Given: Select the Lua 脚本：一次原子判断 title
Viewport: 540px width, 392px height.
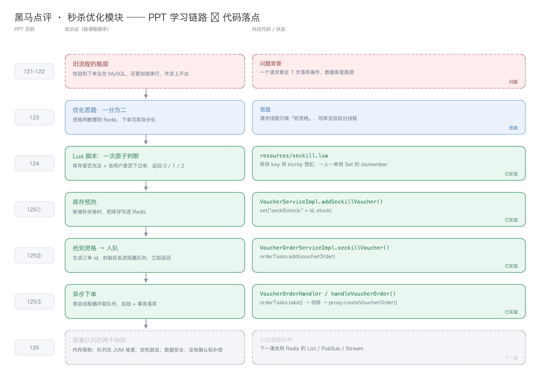Looking at the screenshot, I should [106, 156].
